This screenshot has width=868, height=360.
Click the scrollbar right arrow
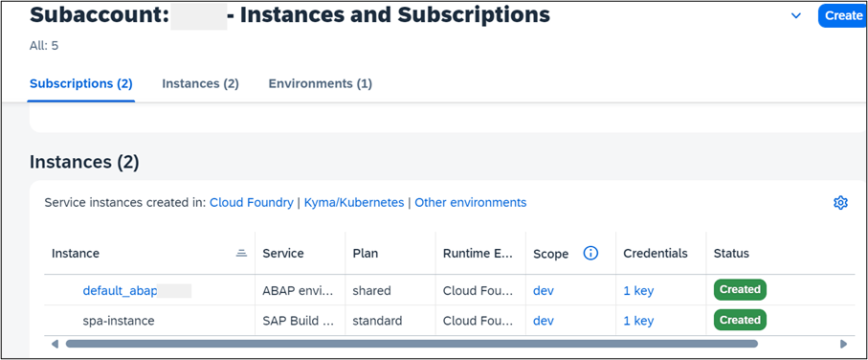(x=844, y=344)
